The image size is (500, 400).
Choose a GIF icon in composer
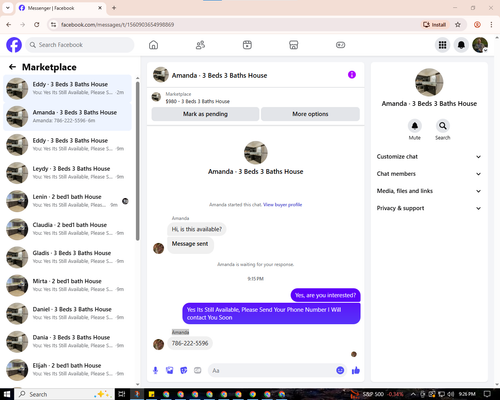click(x=198, y=370)
